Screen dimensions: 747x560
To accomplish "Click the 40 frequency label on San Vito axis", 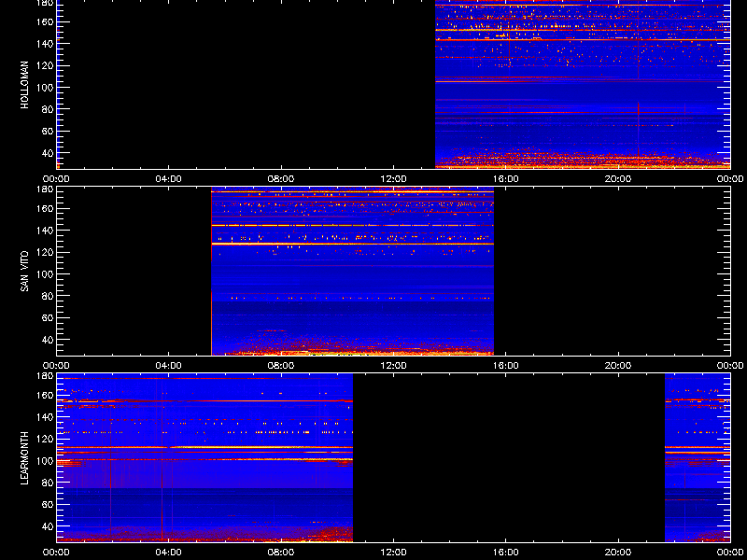I will (x=48, y=340).
